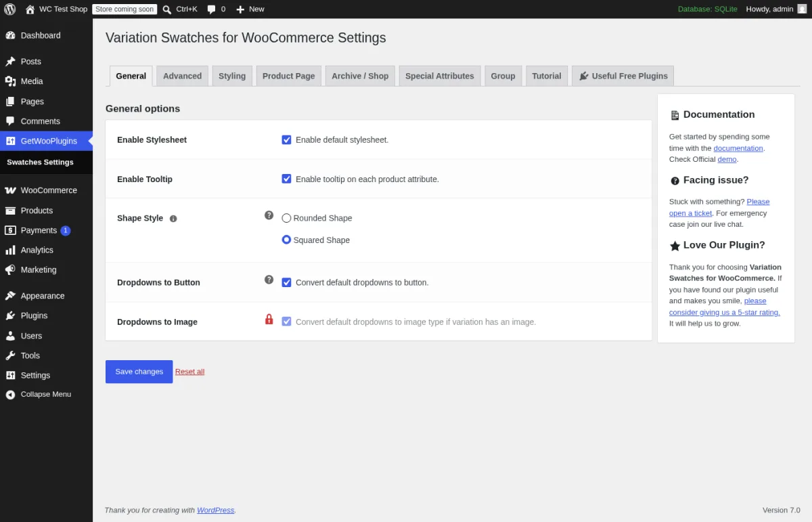Viewport: 812px width, 522px height.
Task: Click the Tools wrench icon in sidebar
Action: pyautogui.click(x=10, y=355)
